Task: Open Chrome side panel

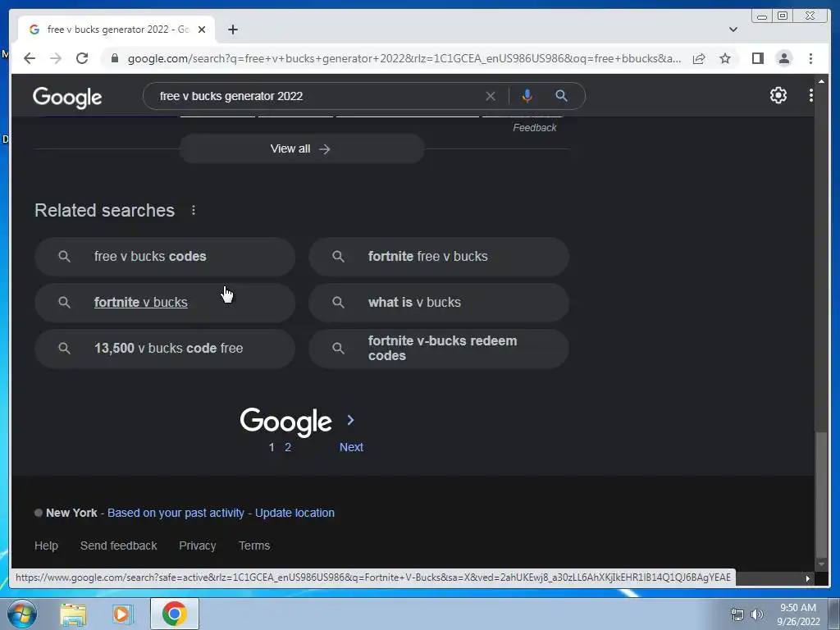Action: click(757, 58)
